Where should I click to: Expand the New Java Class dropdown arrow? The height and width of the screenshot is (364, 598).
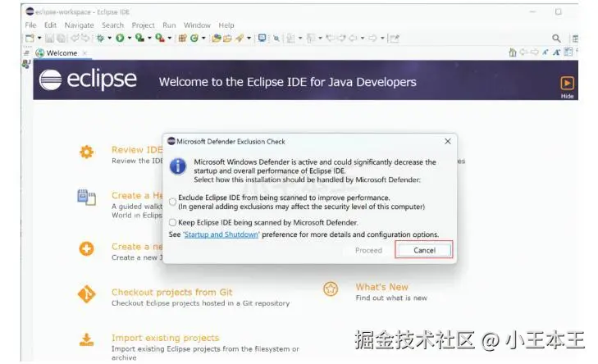click(203, 38)
